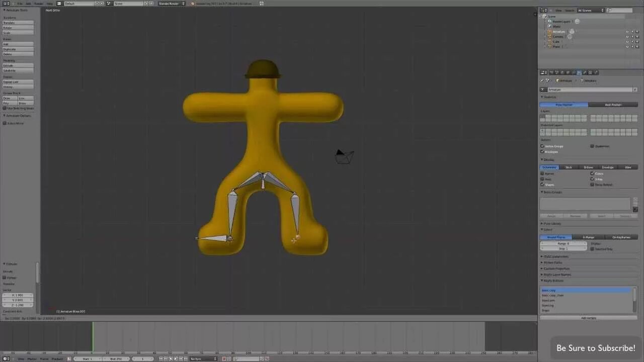This screenshot has width=644, height=362.
Task: Click the Armature name input field
Action: coord(590,89)
